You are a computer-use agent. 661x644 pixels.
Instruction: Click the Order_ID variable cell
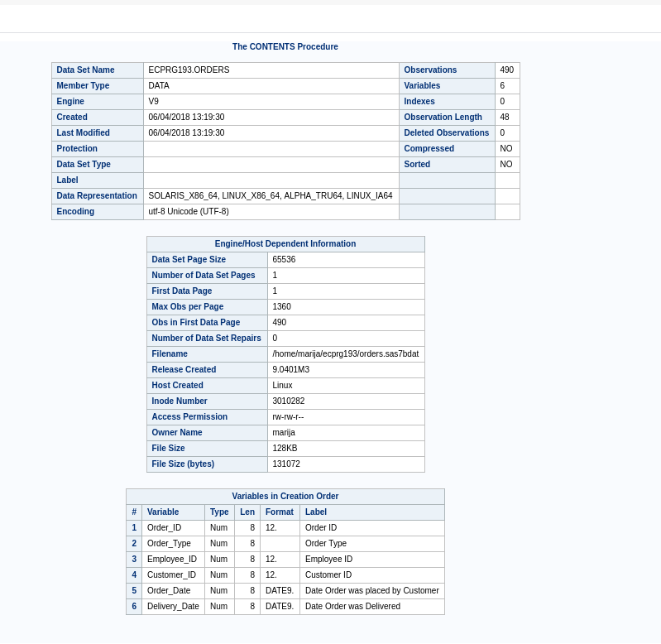coord(164,528)
